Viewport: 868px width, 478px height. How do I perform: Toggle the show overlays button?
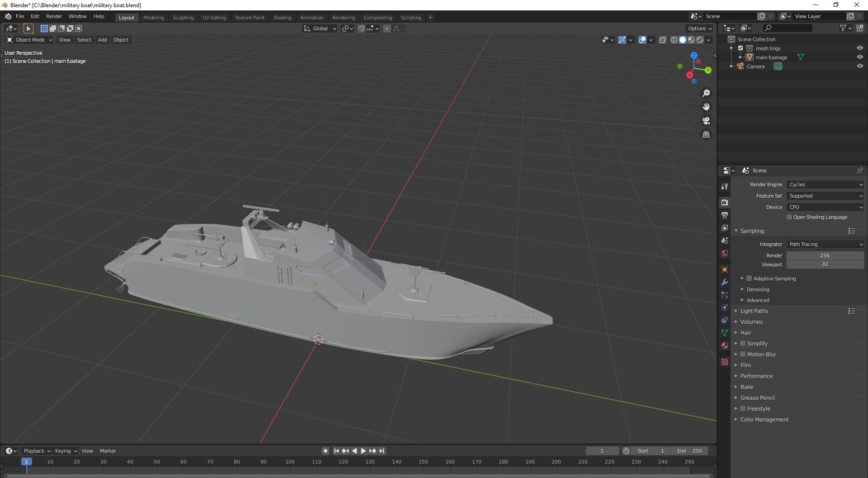point(642,40)
